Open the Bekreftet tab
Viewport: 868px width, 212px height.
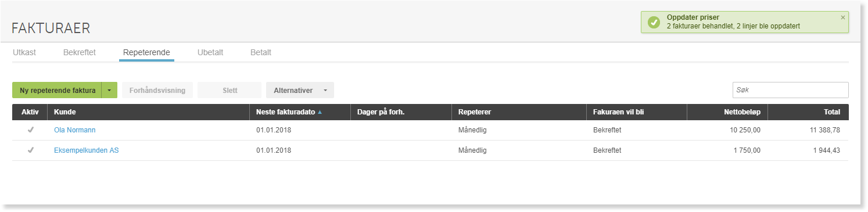tap(80, 52)
